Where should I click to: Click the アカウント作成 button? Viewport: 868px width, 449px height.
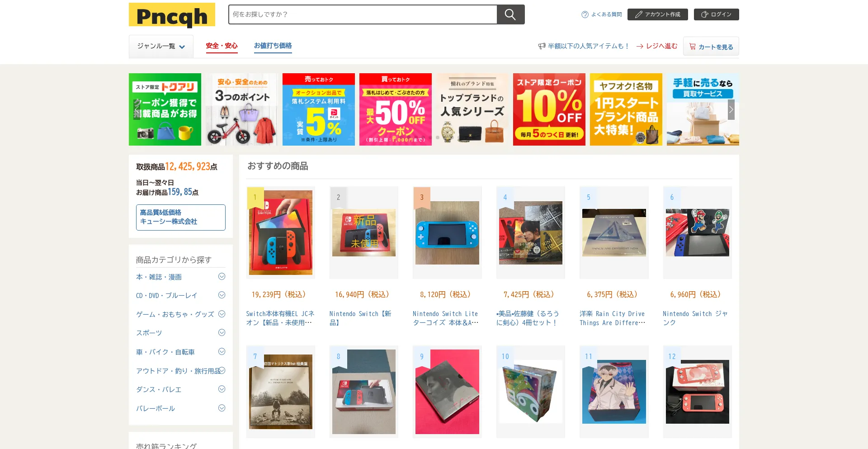(x=658, y=14)
